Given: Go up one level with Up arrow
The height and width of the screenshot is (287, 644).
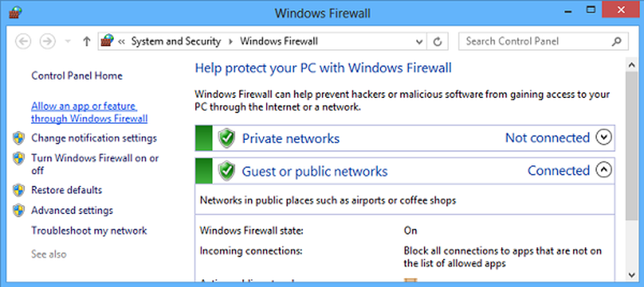Looking at the screenshot, I should [x=86, y=41].
